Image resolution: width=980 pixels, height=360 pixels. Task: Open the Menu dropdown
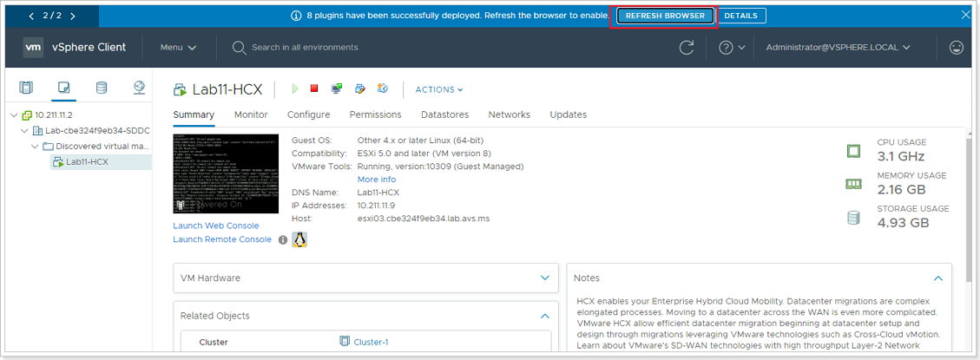178,48
